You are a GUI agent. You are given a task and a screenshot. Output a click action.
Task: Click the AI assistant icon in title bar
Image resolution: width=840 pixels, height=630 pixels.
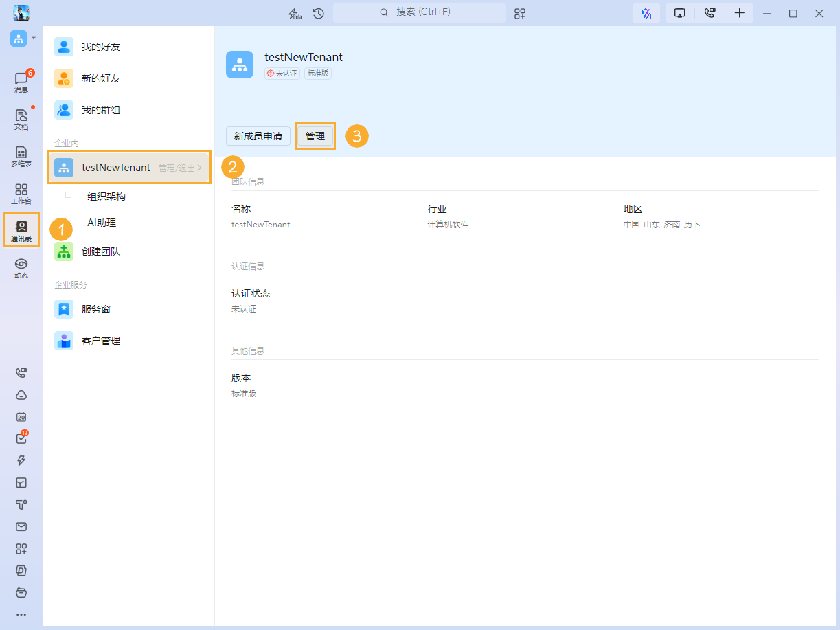(646, 13)
